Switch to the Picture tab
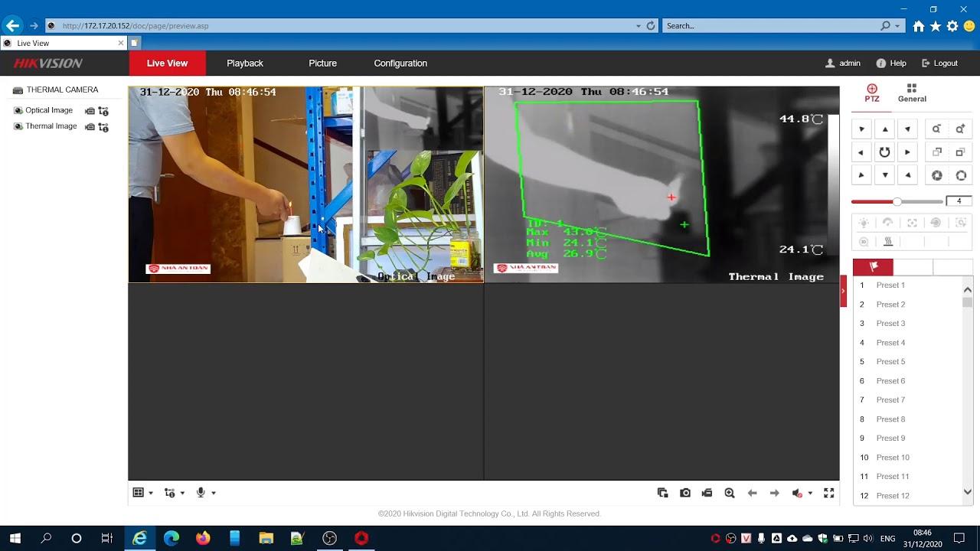This screenshot has width=980, height=551. [322, 63]
